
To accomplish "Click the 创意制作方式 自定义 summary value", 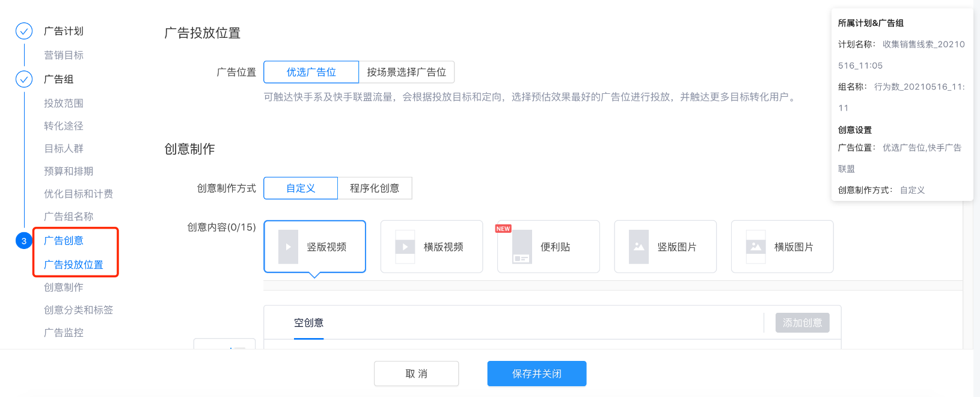I will point(912,190).
